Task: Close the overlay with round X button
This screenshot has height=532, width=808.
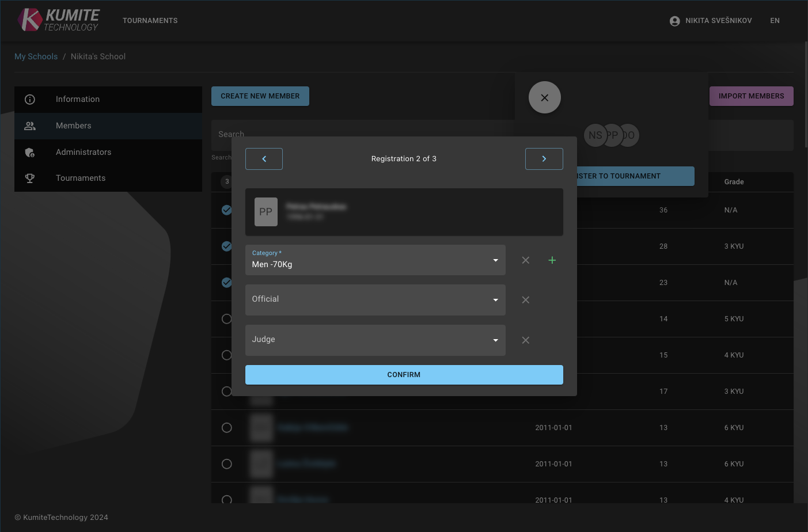Action: pyautogui.click(x=544, y=98)
